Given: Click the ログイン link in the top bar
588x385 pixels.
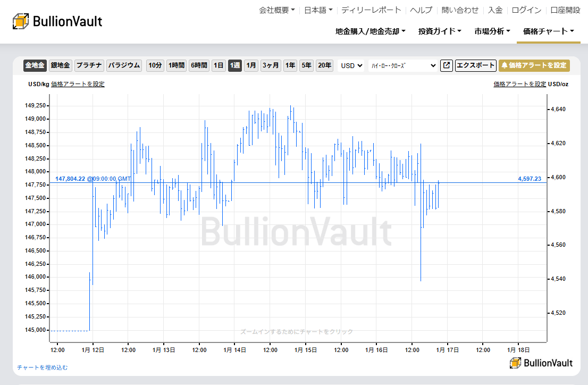Looking at the screenshot, I should (x=526, y=10).
